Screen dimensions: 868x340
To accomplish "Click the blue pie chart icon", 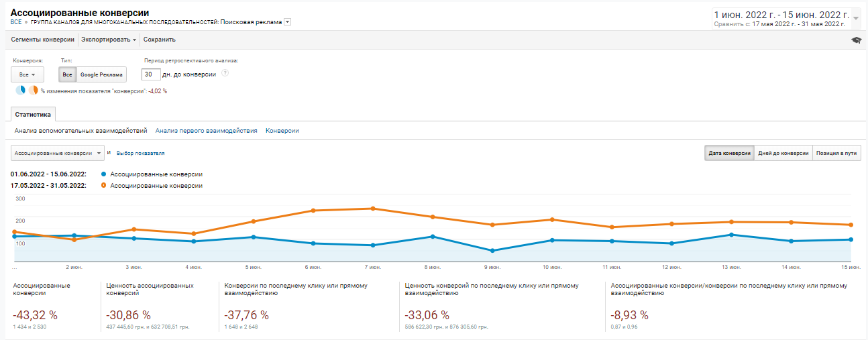I will pos(21,91).
